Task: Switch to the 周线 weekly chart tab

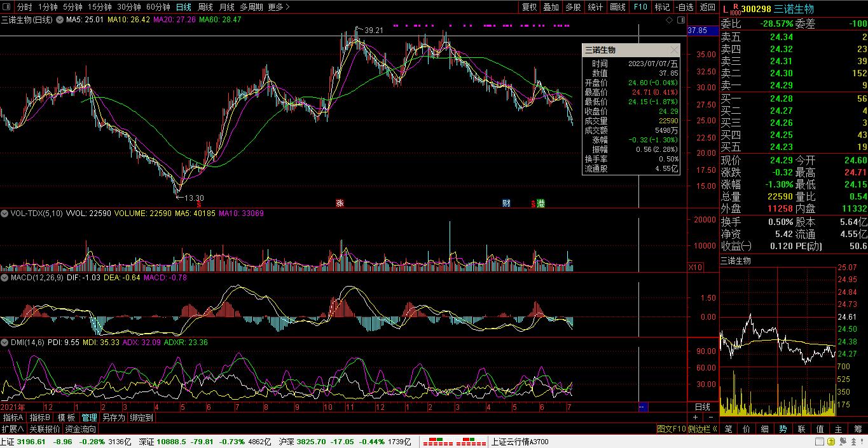Action: click(205, 7)
